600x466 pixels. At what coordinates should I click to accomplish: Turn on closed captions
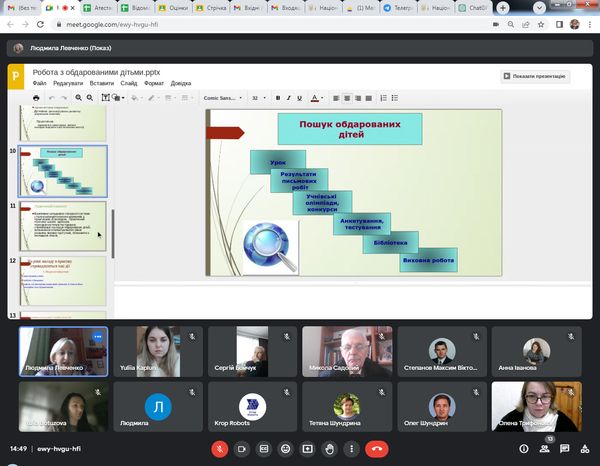click(264, 449)
